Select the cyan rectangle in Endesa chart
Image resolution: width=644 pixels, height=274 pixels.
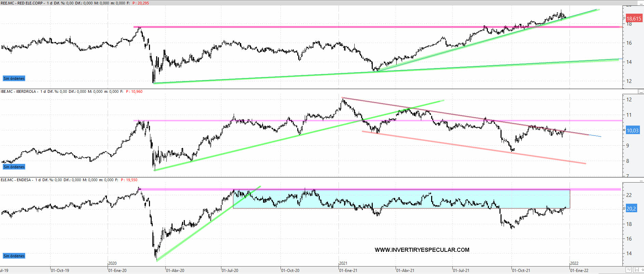tap(401, 199)
